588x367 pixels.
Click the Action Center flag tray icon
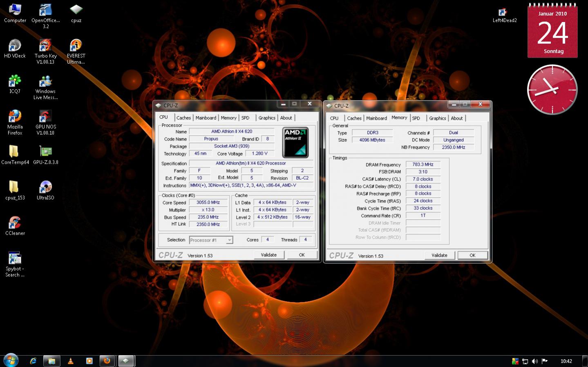point(545,361)
